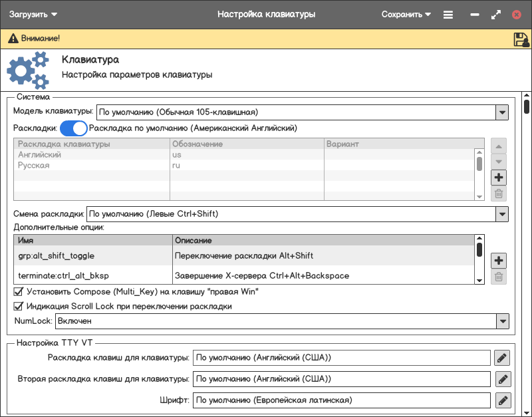Open the hamburger menu in title bar
Image resolution: width=532 pixels, height=417 pixels.
[x=448, y=14]
